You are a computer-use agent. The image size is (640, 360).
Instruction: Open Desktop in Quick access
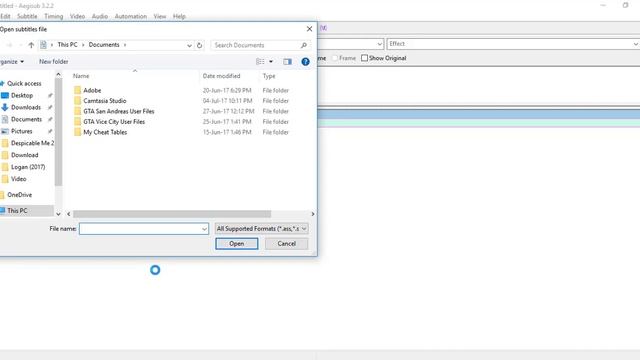[x=22, y=96]
